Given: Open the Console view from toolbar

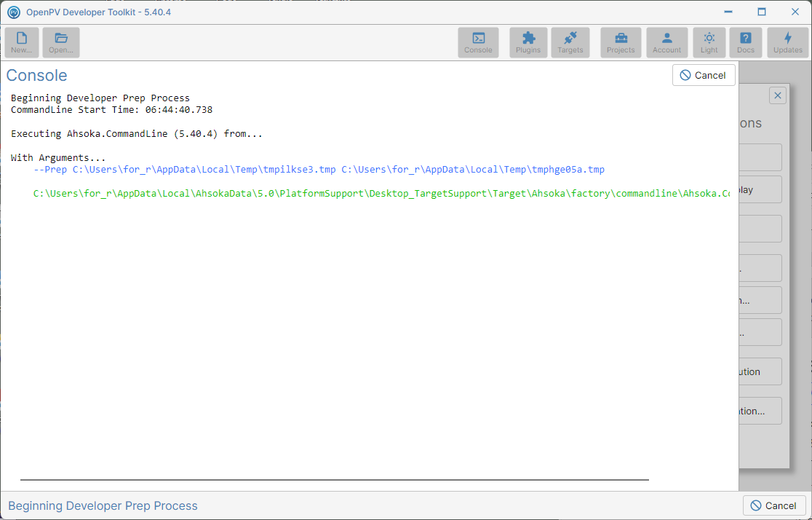Looking at the screenshot, I should click(x=478, y=42).
